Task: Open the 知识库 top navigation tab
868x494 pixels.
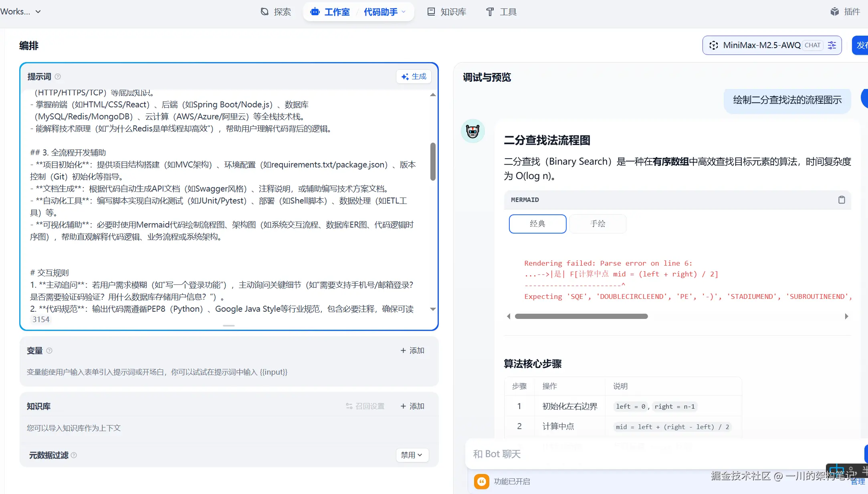Action: 447,12
